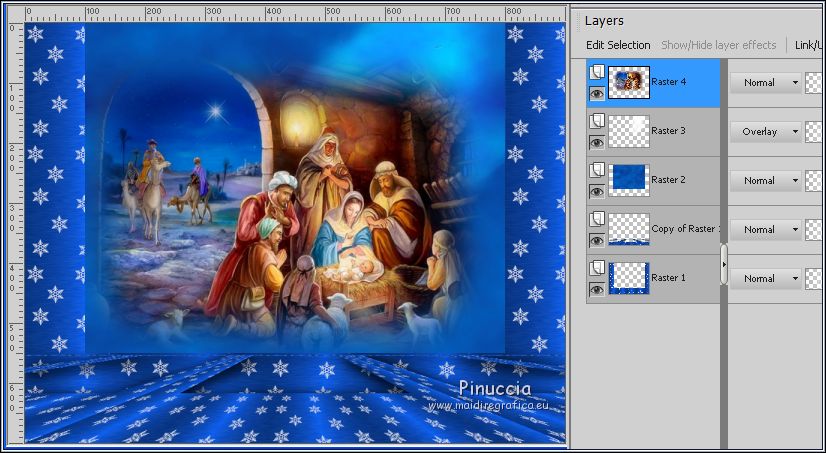Select the Raster 2 layer name
The width and height of the screenshot is (826, 453).
tap(668, 180)
